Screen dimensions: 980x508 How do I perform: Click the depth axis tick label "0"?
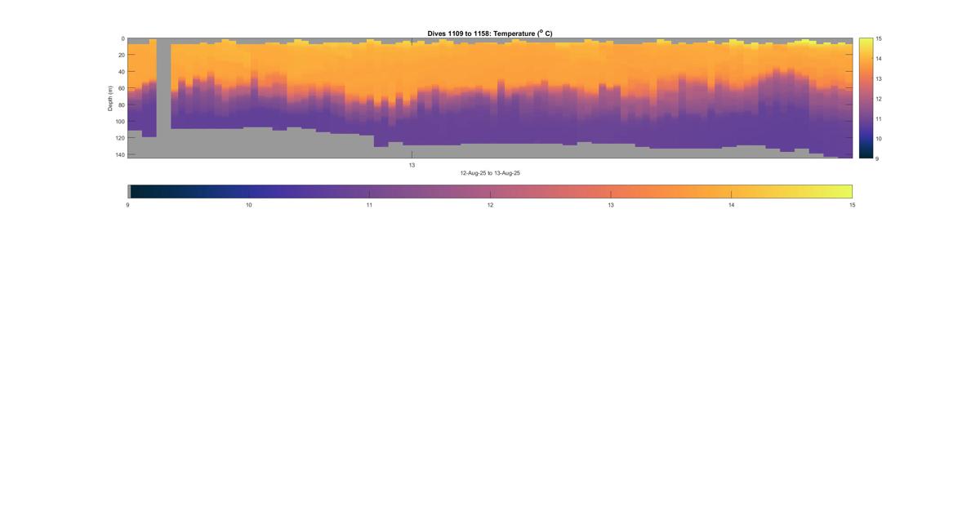tap(122, 38)
